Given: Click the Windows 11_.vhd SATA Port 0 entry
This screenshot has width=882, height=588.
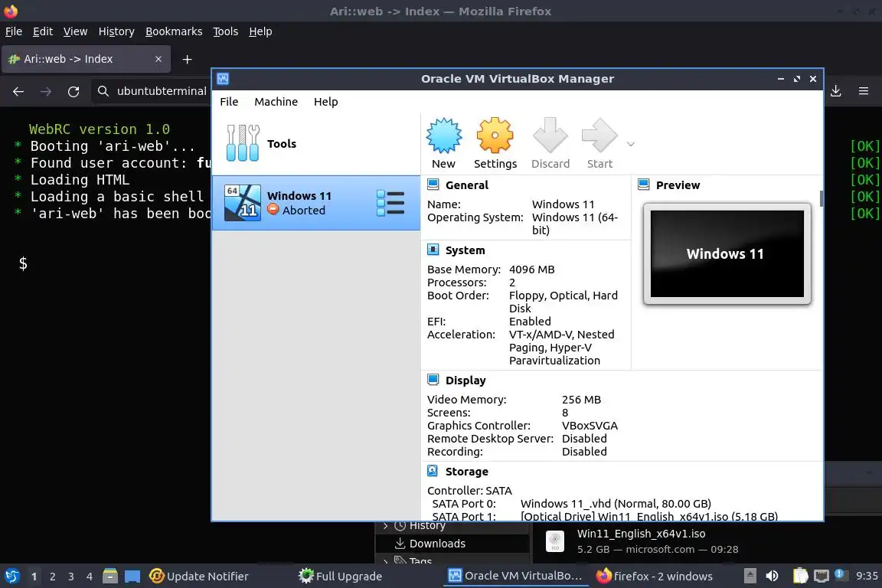Looking at the screenshot, I should (616, 504).
